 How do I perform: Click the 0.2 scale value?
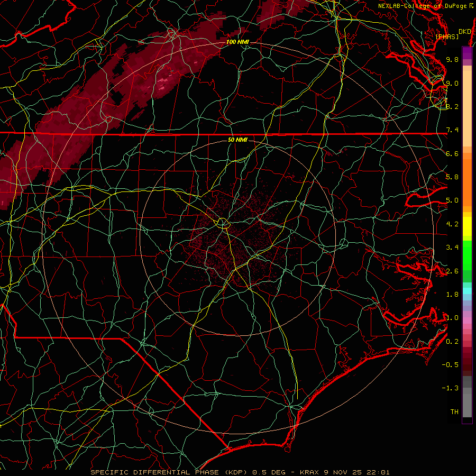pyautogui.click(x=452, y=342)
